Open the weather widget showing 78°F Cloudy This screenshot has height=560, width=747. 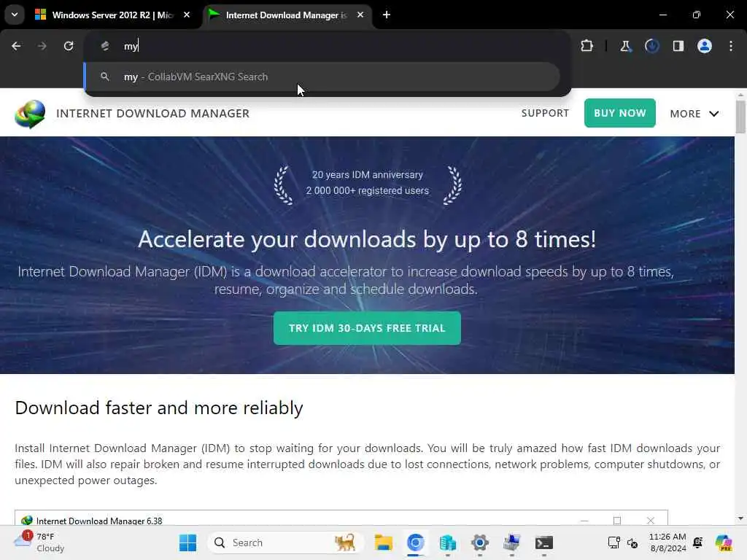click(x=39, y=542)
